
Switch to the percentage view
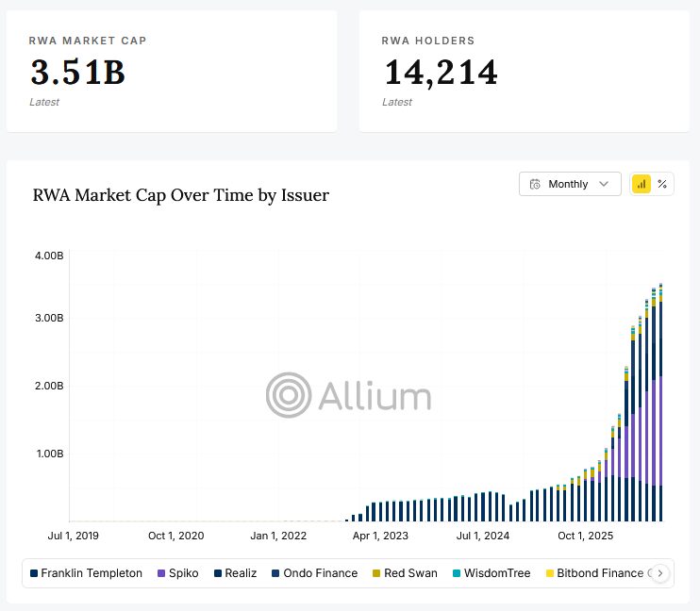662,184
